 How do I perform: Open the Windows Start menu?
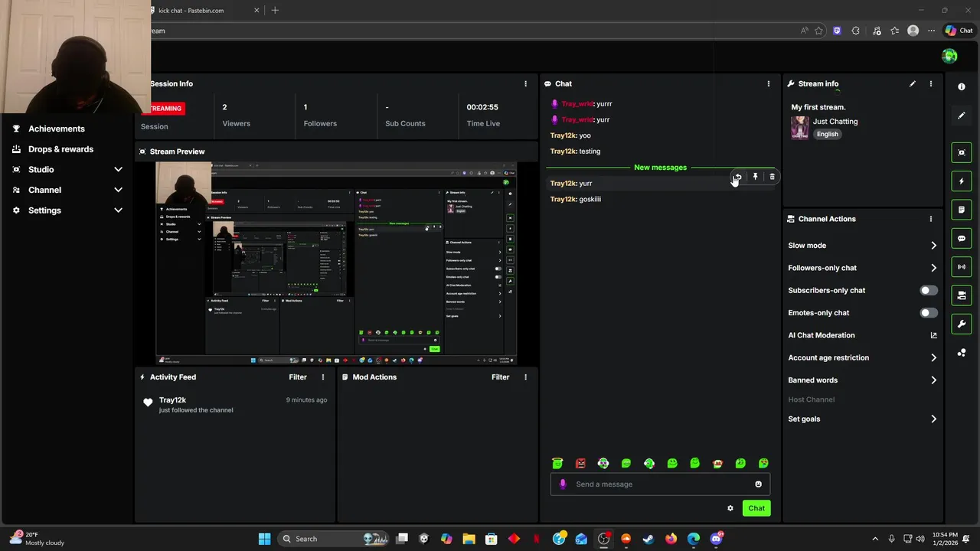(264, 539)
